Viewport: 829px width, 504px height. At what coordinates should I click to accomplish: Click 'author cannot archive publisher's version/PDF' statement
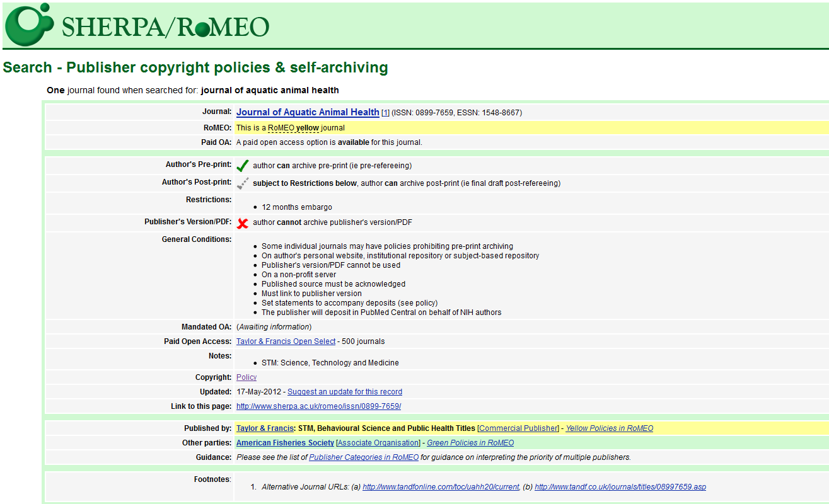tap(332, 222)
